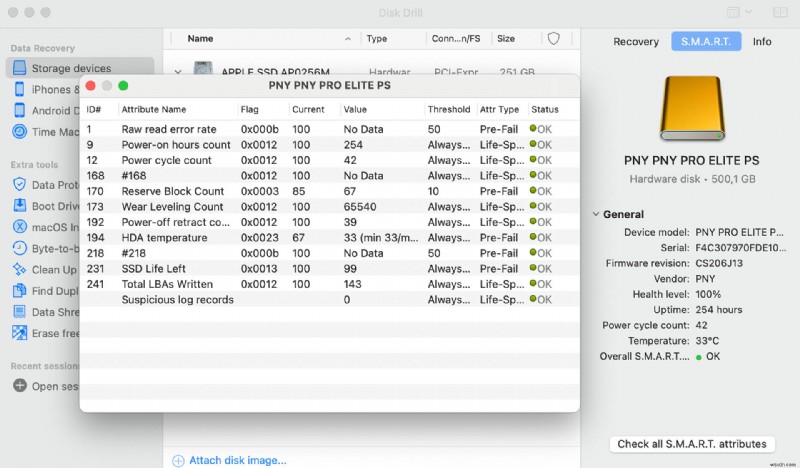Select HDA temperature row

point(330,237)
